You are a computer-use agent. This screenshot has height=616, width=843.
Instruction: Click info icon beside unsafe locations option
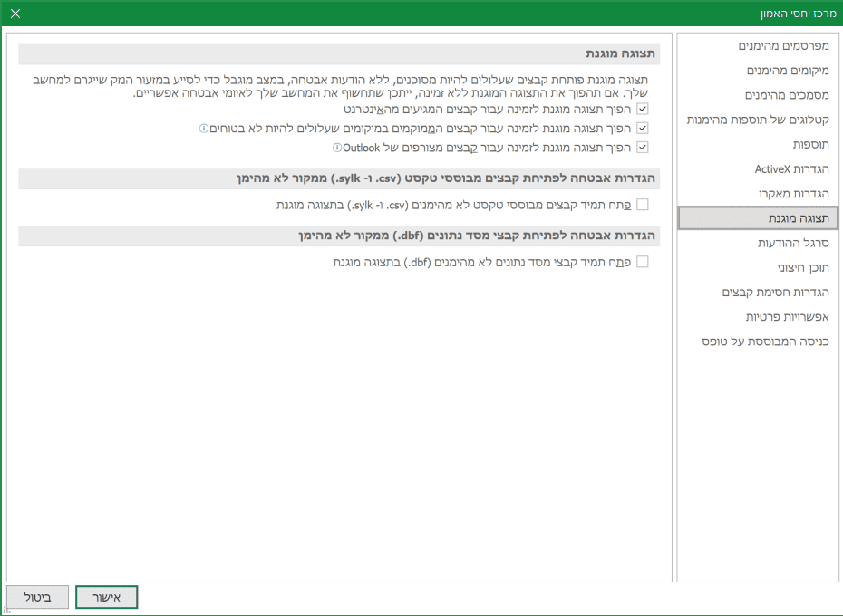[x=204, y=129]
